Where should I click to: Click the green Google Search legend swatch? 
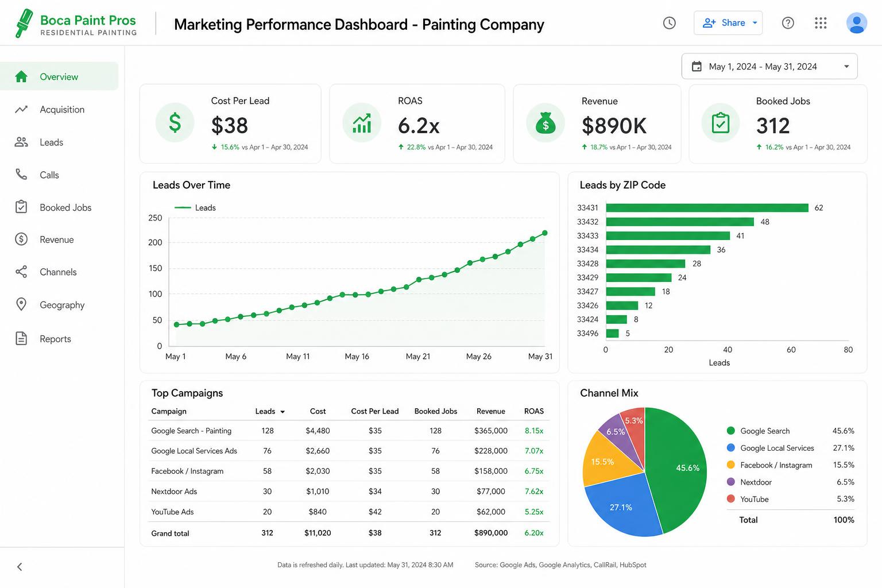click(731, 431)
